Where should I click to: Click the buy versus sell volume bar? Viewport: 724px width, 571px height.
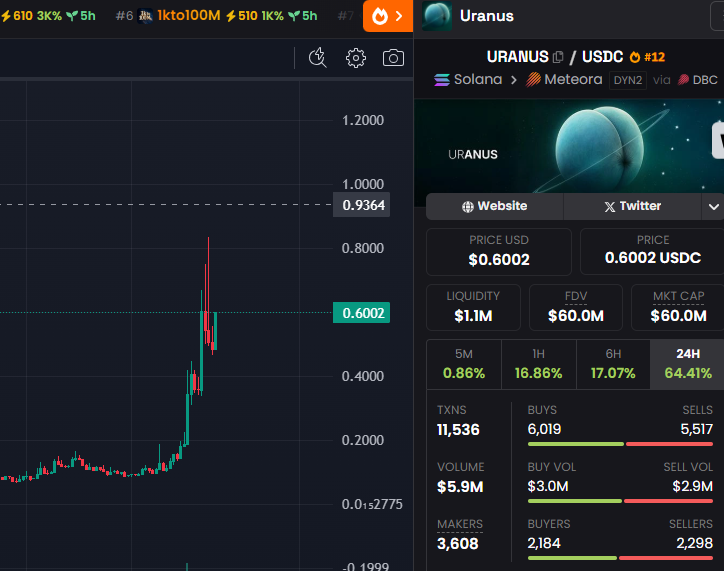(x=621, y=501)
